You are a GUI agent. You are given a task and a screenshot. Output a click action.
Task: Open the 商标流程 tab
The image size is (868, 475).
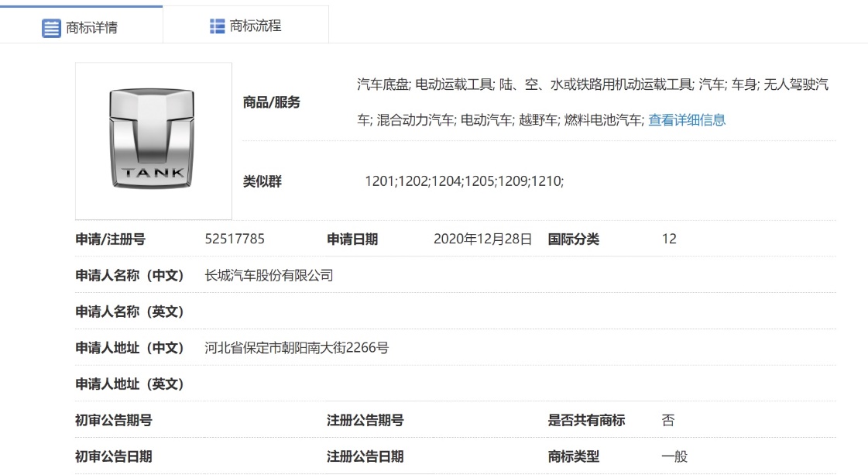(246, 26)
